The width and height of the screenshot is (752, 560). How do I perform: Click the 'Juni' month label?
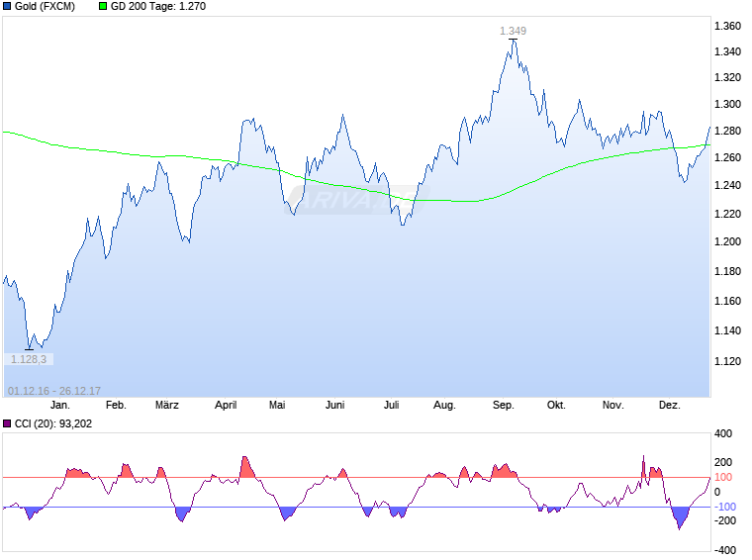click(x=334, y=405)
